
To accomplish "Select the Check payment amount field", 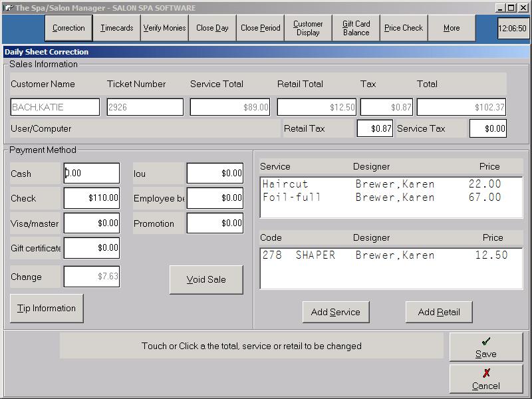I will (92, 198).
